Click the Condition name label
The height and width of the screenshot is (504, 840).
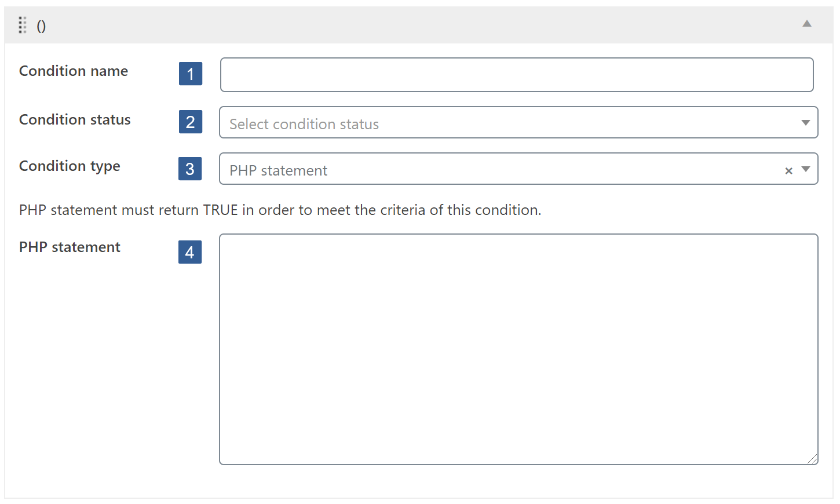[74, 71]
